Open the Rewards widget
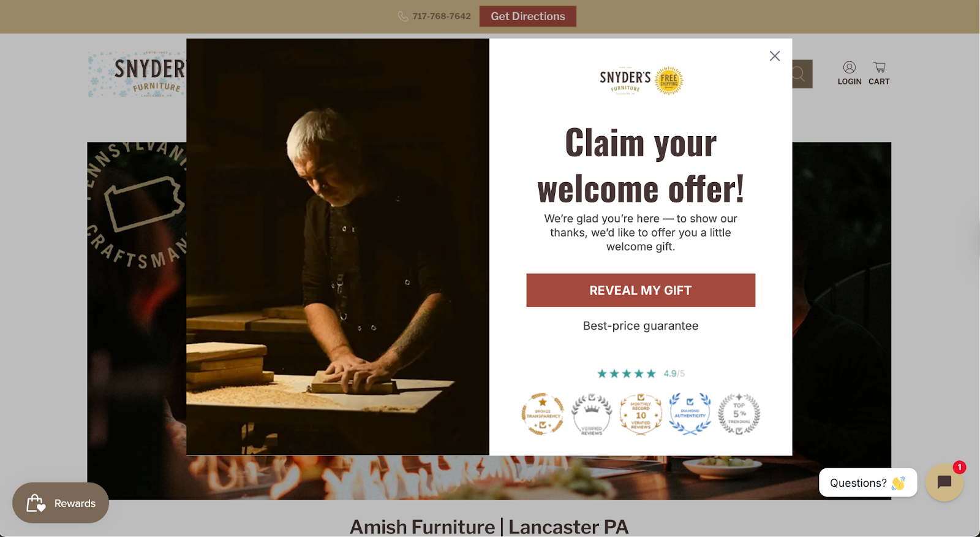 click(61, 503)
